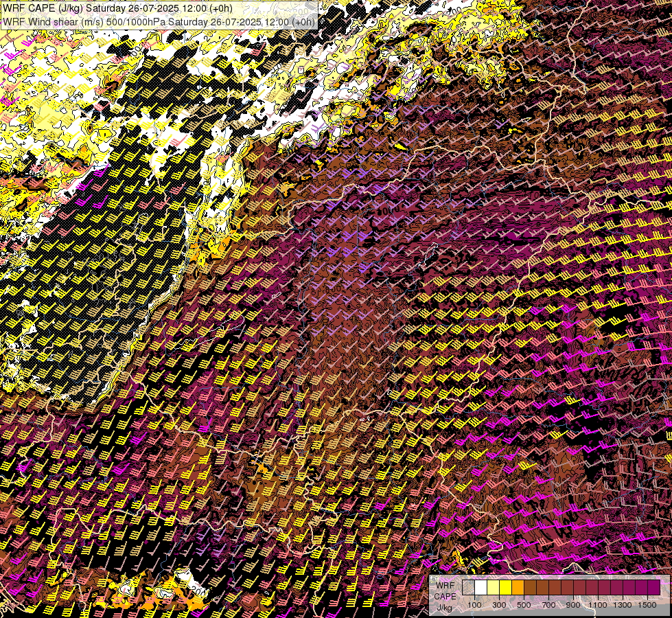Click the WRF Wind shear title line

(x=159, y=21)
